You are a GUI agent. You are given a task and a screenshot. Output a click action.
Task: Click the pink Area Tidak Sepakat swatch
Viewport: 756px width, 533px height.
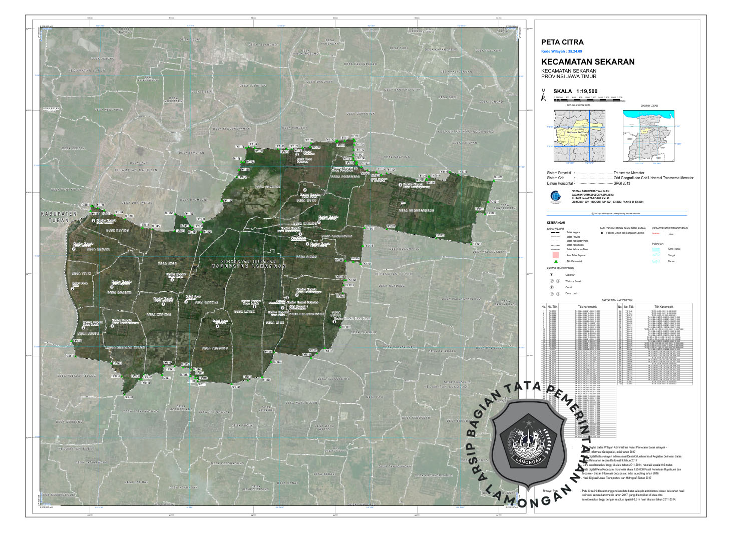coord(555,255)
